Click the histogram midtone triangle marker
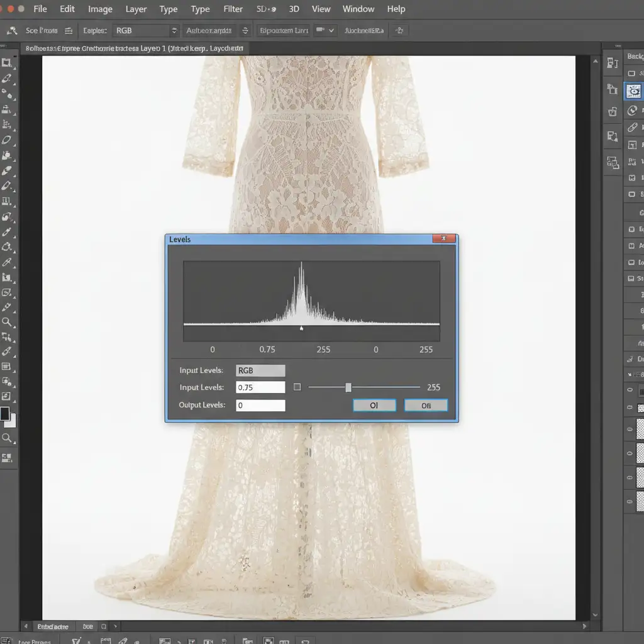 [301, 328]
